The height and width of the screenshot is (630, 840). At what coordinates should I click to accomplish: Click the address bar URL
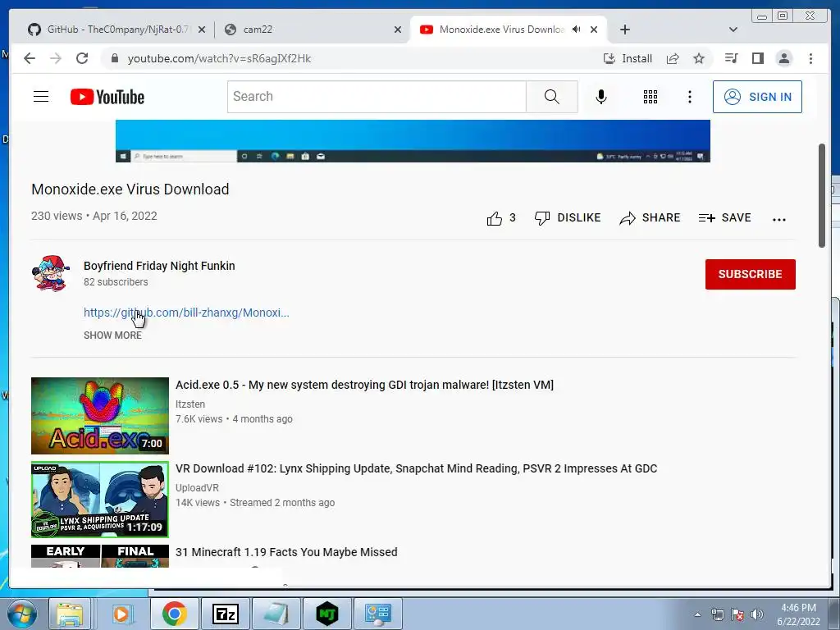point(219,58)
